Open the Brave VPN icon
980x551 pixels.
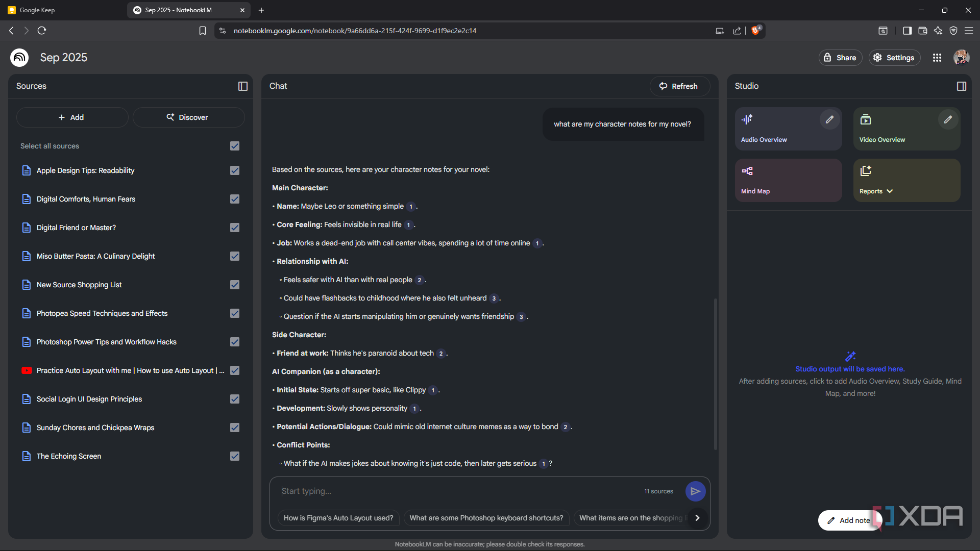click(x=953, y=31)
